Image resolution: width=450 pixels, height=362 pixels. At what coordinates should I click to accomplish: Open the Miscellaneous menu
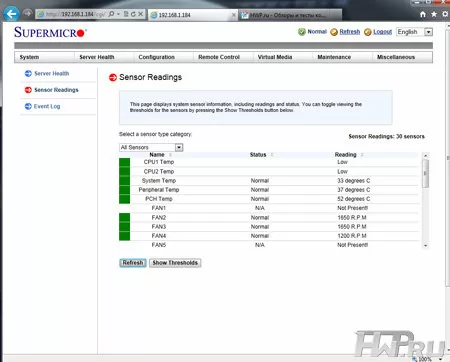pos(396,57)
